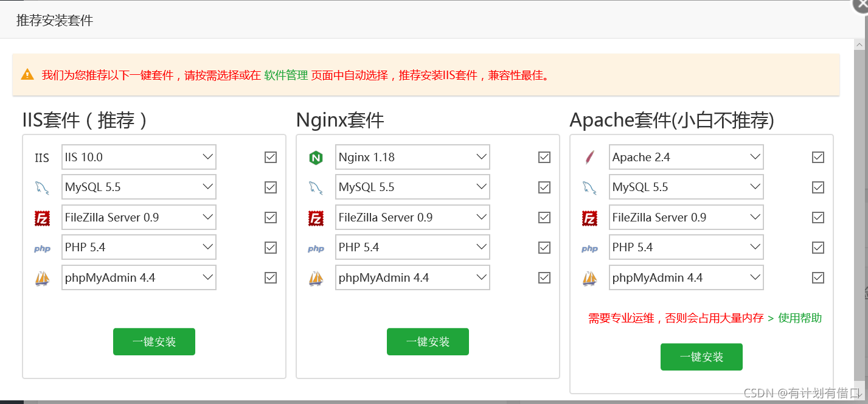Click the Apache feather icon

click(589, 158)
